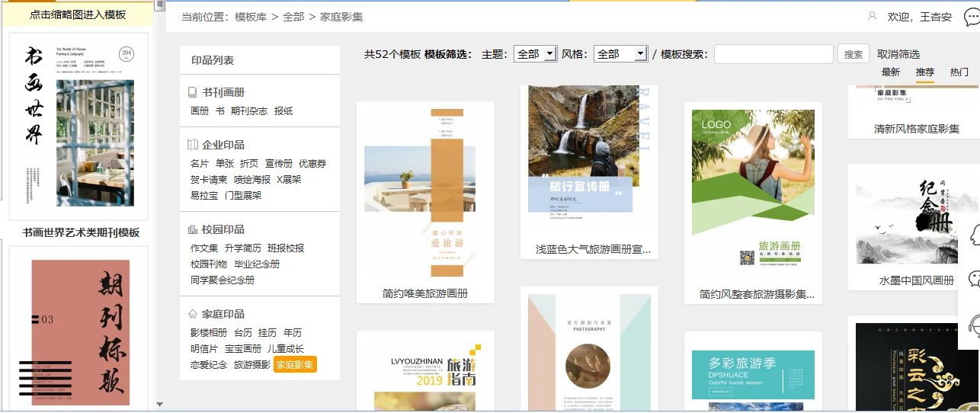Viewport: 980px width, 413px height.
Task: Click the headset support icon on right edge
Action: [x=974, y=325]
